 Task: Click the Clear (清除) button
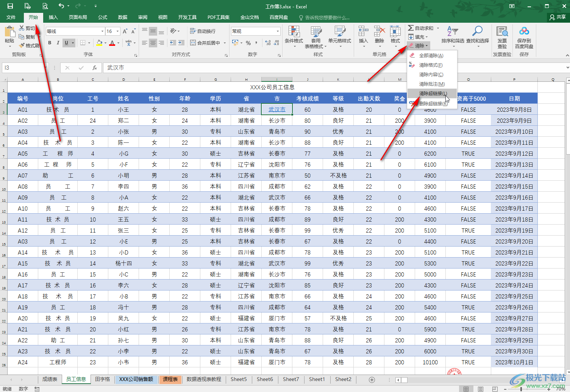(x=419, y=45)
